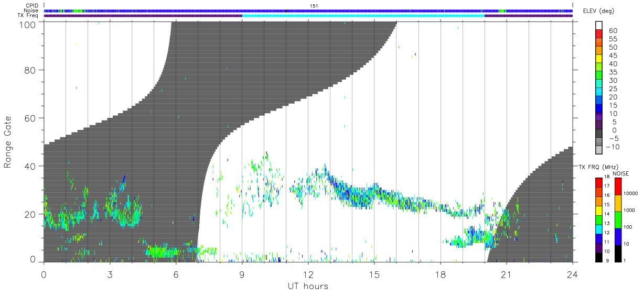Click the 1 tick on NOISE colorbar
The width and height of the screenshot is (644, 297).
click(626, 261)
